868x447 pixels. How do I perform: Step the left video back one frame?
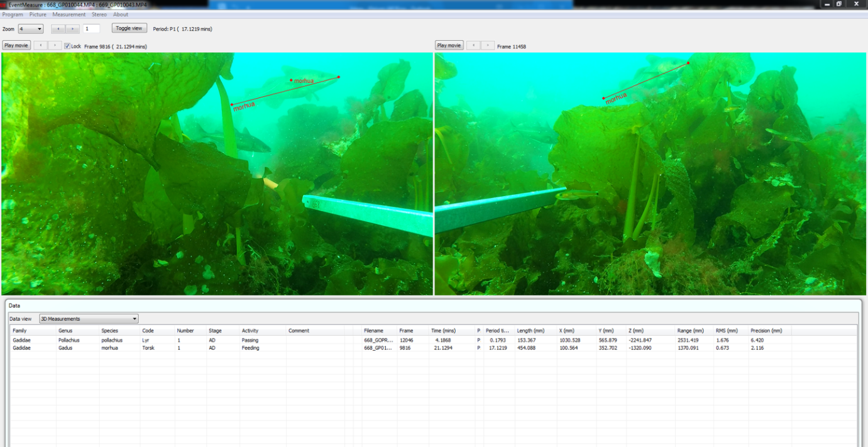(40, 45)
